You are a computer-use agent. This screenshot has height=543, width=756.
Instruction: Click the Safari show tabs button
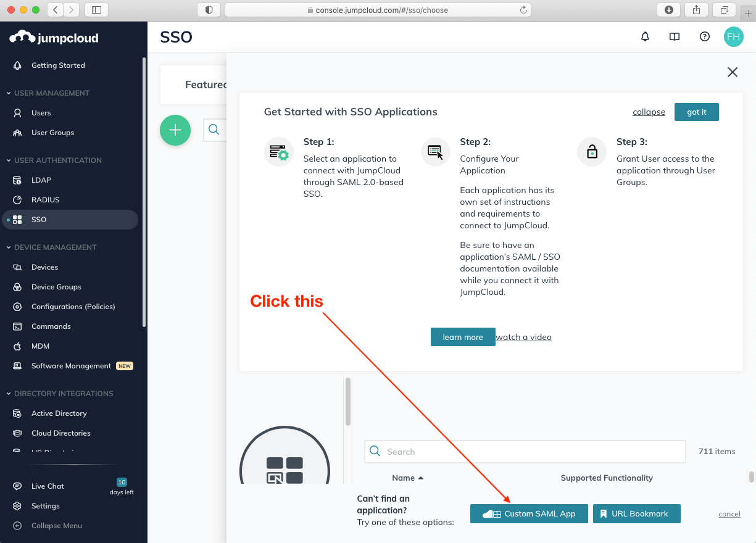(x=724, y=10)
